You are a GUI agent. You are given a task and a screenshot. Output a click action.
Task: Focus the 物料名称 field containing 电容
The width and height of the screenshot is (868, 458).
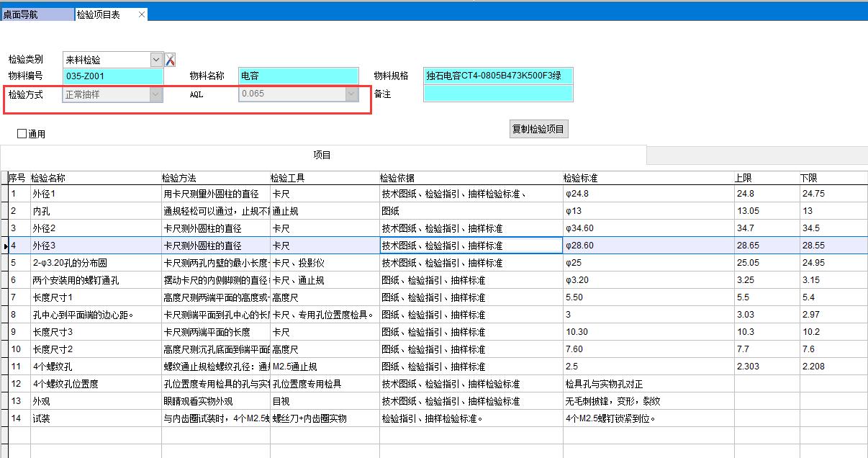tap(298, 76)
